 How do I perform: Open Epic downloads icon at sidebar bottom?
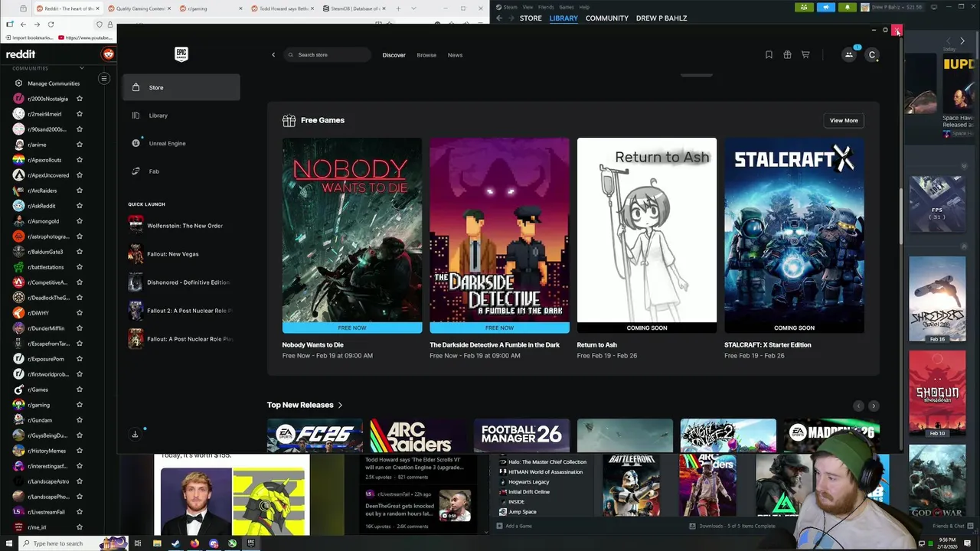click(135, 435)
